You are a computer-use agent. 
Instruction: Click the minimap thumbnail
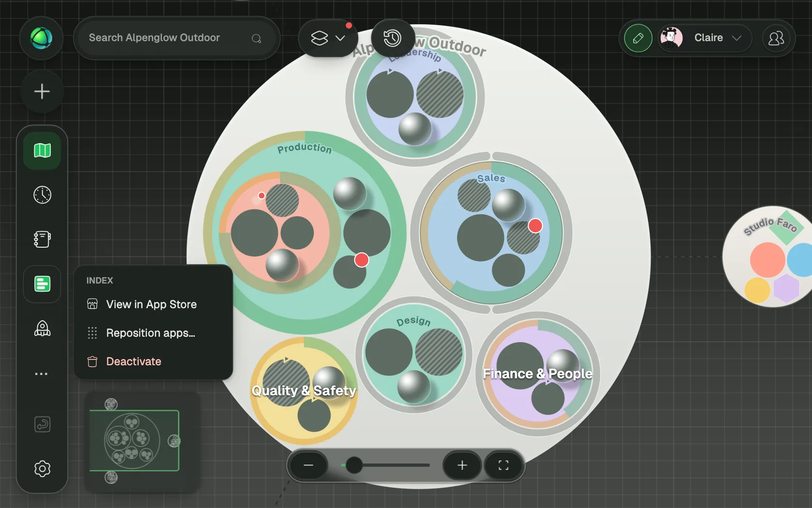tap(143, 441)
